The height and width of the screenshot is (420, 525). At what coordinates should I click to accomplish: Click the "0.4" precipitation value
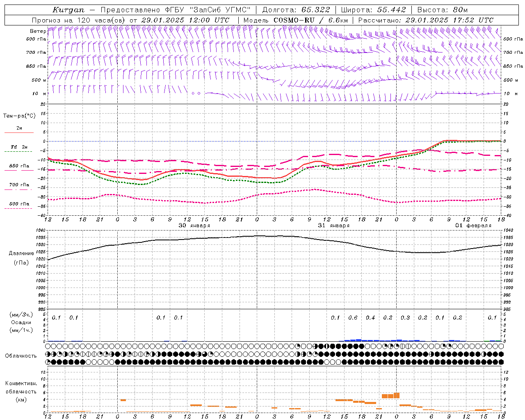[x=370, y=317]
